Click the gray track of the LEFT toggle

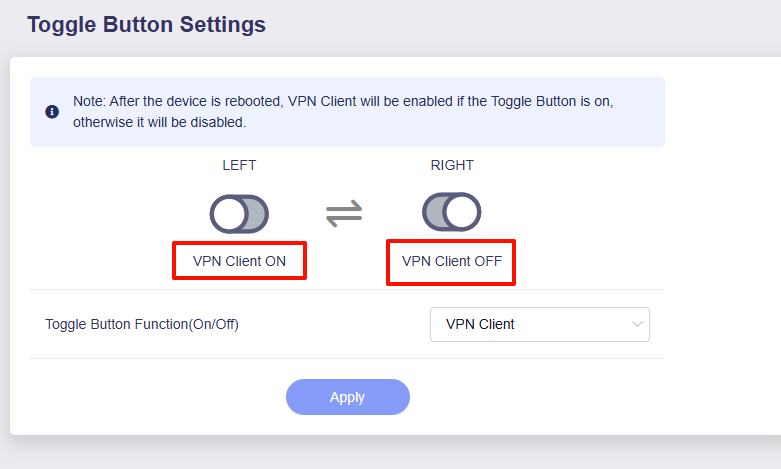[255, 214]
